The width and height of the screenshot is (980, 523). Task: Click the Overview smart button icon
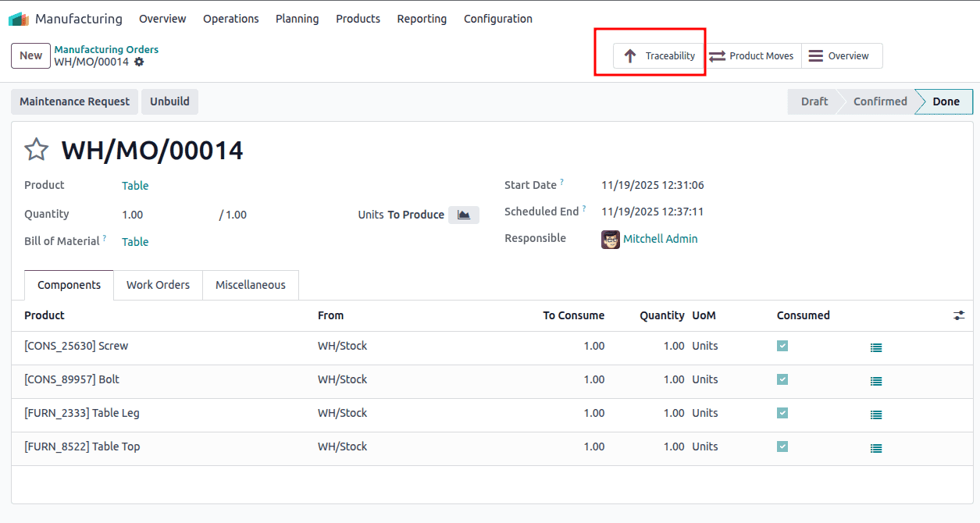(817, 55)
